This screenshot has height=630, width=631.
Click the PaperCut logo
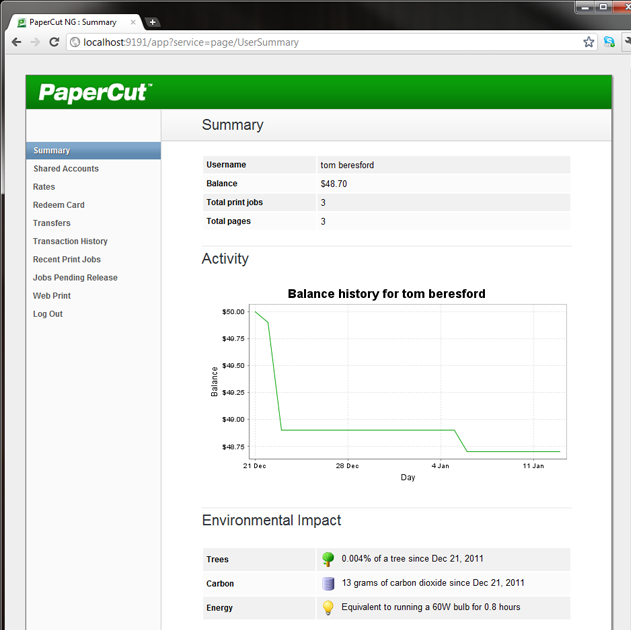tap(95, 92)
